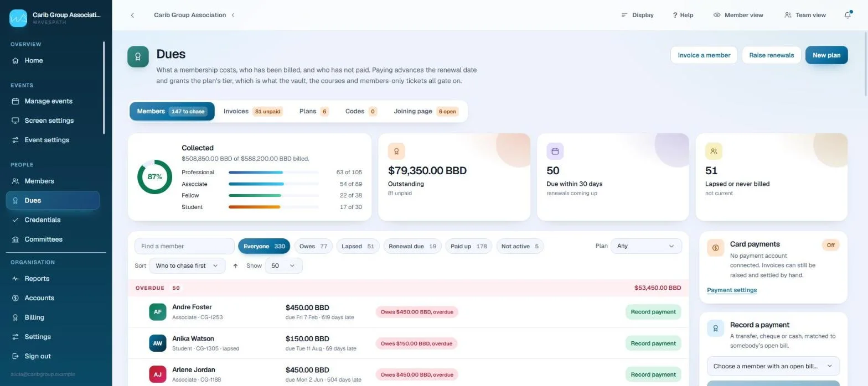The height and width of the screenshot is (386, 868).
Task: Click the Wavespath logo icon
Action: (18, 18)
